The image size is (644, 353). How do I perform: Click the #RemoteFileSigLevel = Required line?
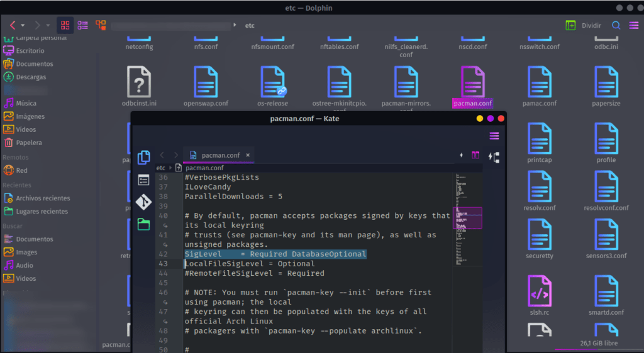click(254, 273)
